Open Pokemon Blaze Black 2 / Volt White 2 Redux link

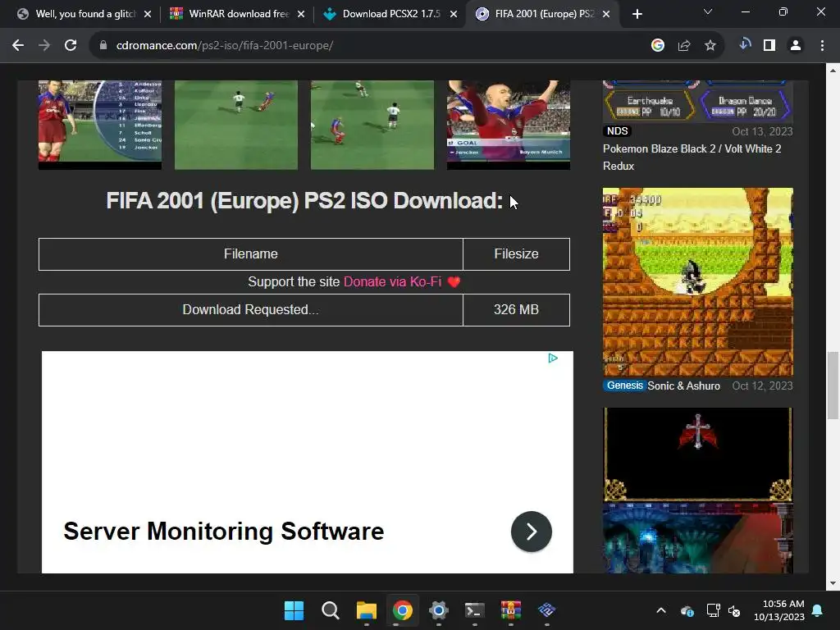pos(692,157)
